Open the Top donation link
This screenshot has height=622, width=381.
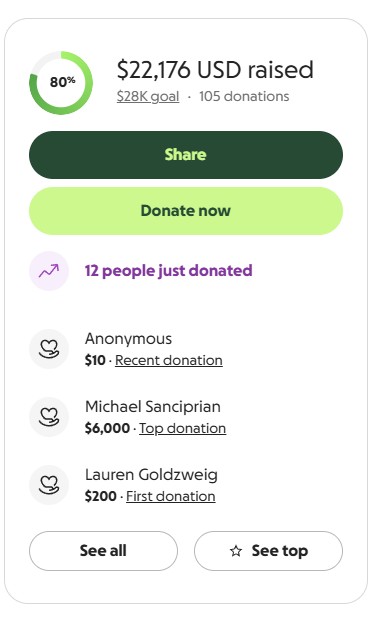183,428
